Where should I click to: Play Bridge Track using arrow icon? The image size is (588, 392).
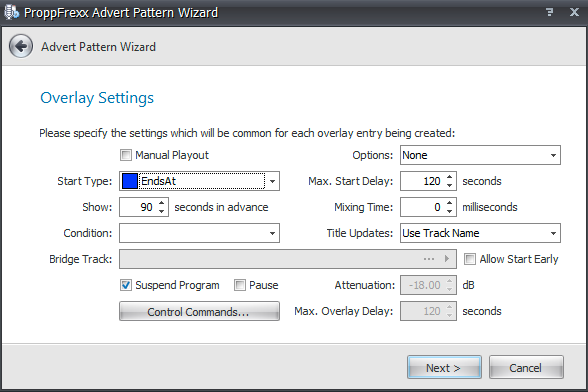point(447,259)
